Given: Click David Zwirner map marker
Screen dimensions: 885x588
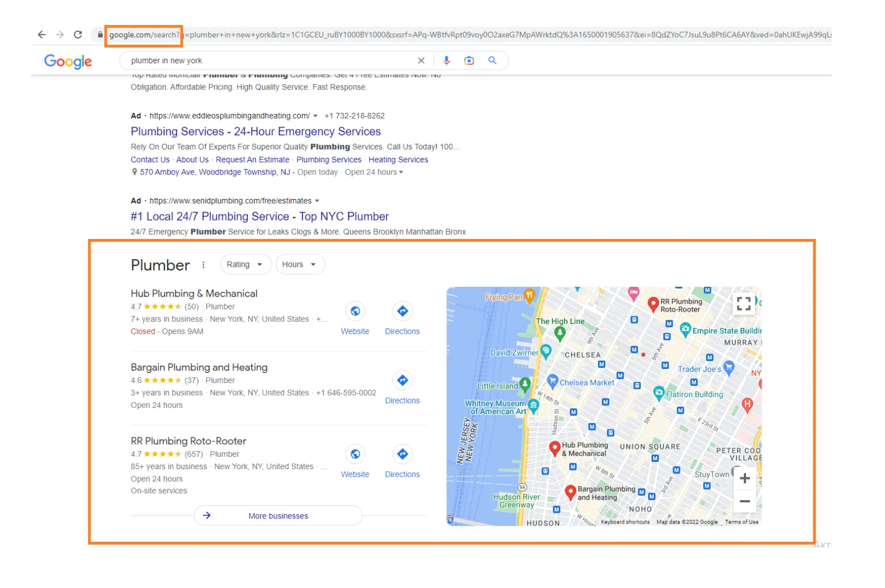Looking at the screenshot, I should coord(546,351).
